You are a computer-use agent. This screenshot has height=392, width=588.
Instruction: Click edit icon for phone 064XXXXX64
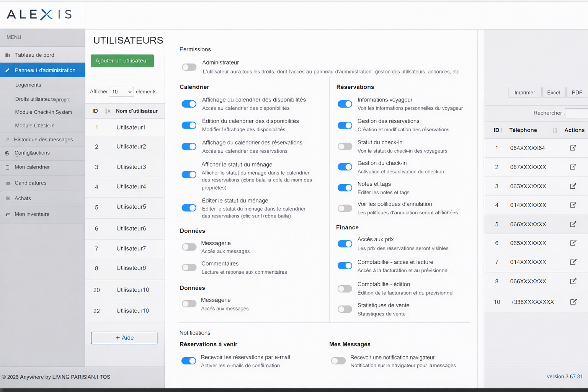573,148
